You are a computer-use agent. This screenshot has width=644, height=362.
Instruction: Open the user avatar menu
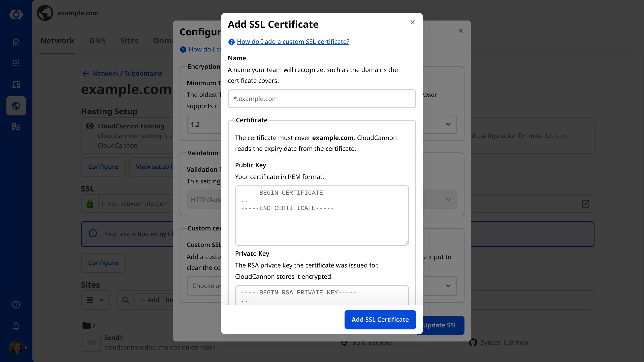[x=16, y=347]
